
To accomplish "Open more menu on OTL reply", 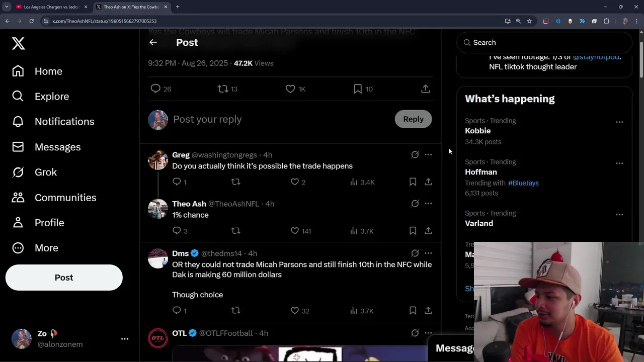I will (428, 333).
